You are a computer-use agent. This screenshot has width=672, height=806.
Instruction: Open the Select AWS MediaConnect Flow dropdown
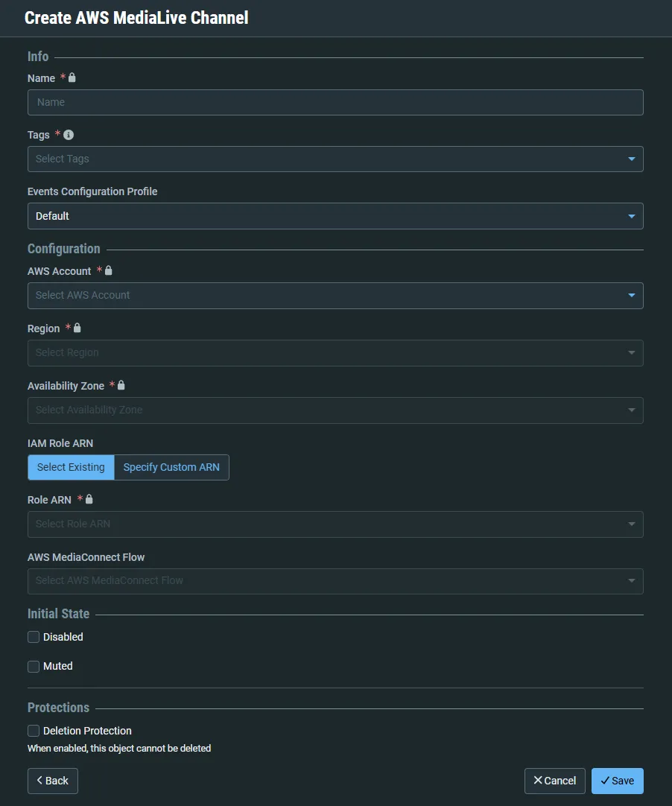tap(335, 581)
